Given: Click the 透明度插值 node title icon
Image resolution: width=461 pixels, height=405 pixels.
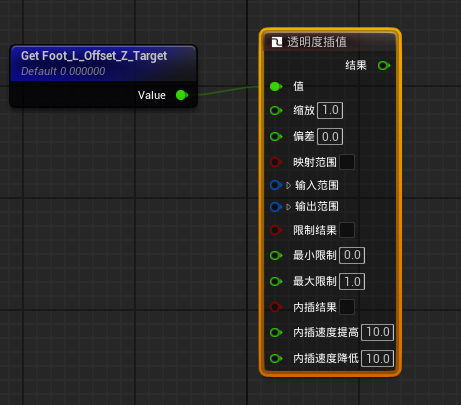Looking at the screenshot, I should [277, 42].
